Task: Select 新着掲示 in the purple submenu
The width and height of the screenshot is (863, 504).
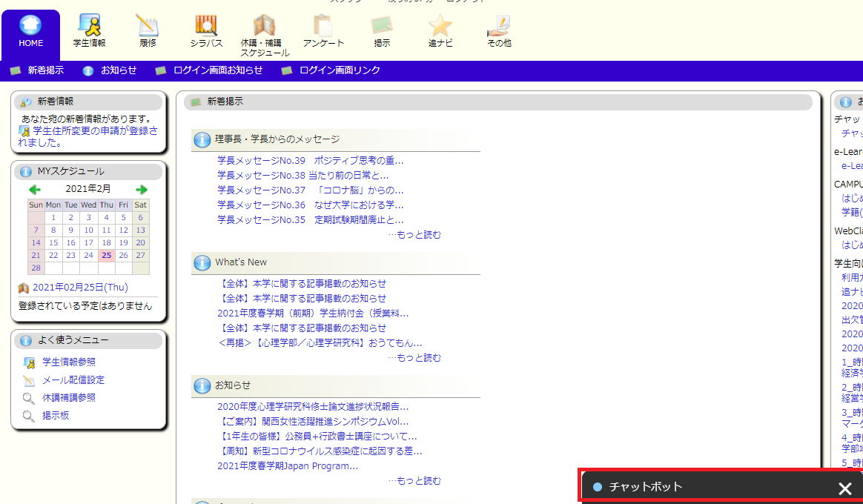Action: [46, 70]
